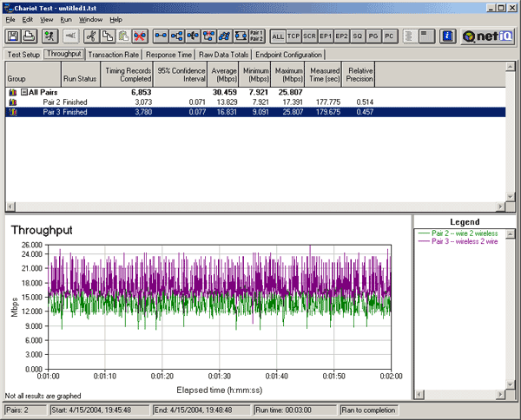
Task: Click the Save toolbar icon
Action: (13, 36)
